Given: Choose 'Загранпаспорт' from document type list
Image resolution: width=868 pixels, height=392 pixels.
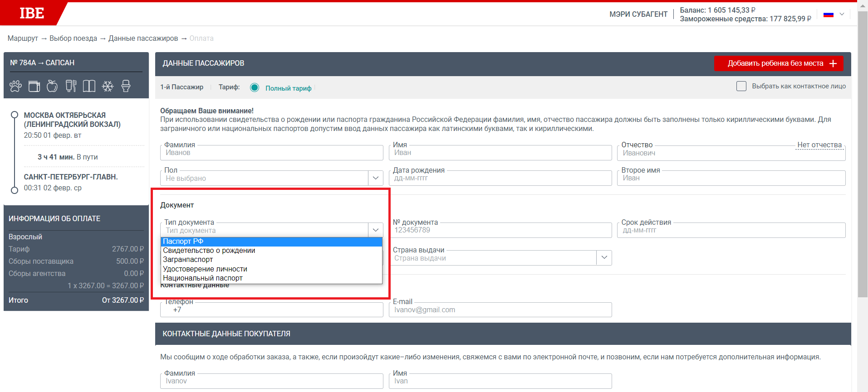Looking at the screenshot, I should click(188, 260).
